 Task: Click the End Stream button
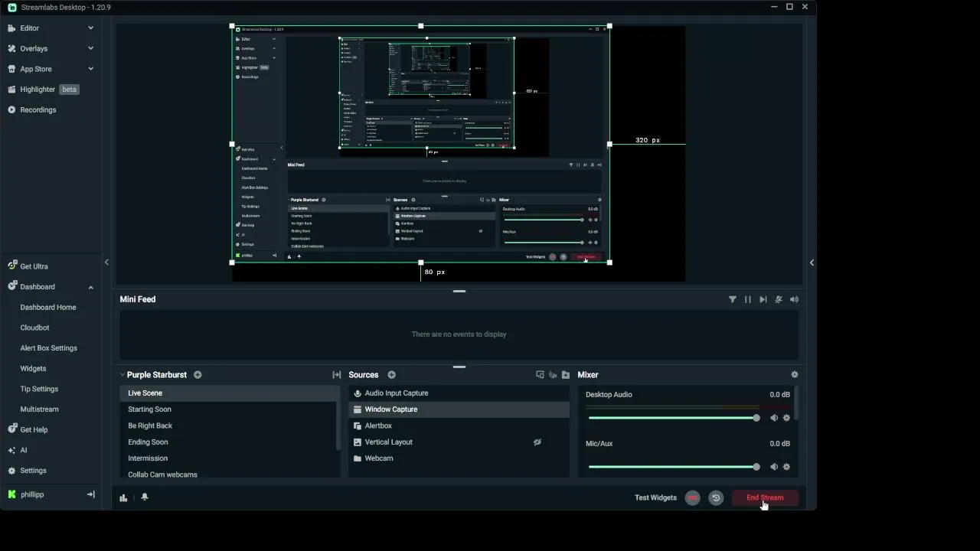click(765, 497)
